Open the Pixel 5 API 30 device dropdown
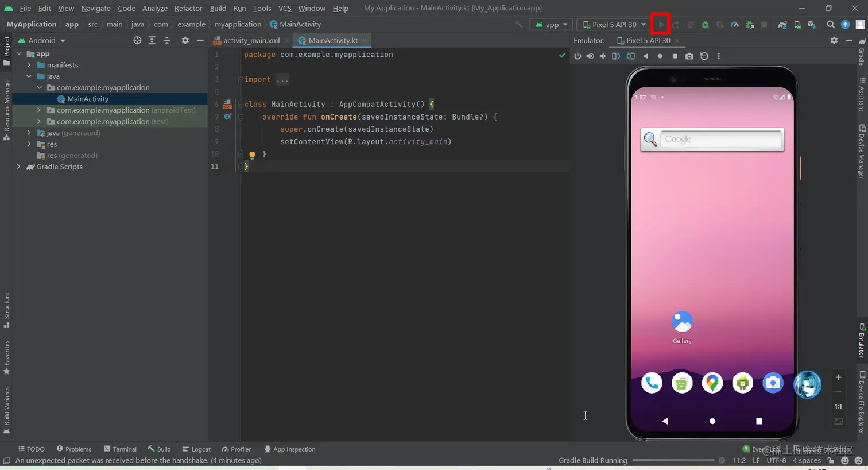 (614, 25)
